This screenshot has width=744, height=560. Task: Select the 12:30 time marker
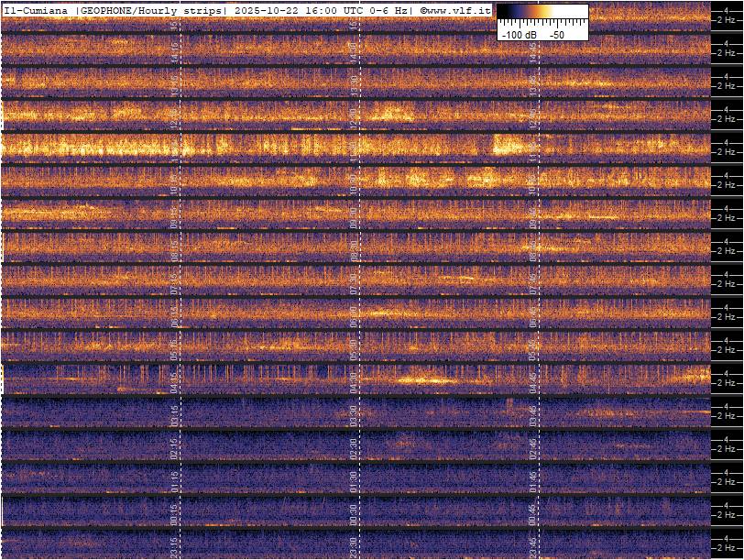click(x=355, y=115)
